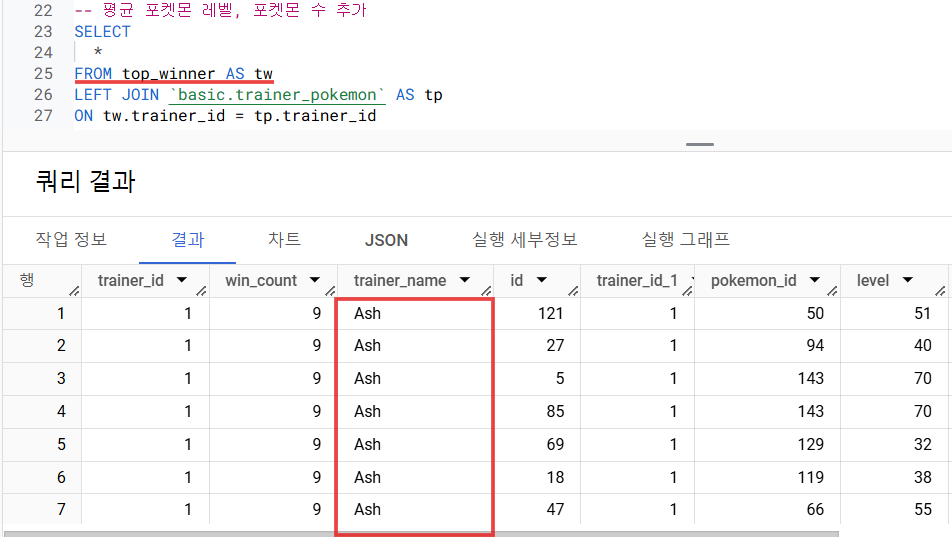
Task: Click pokemon_id cell value 119
Action: (811, 477)
